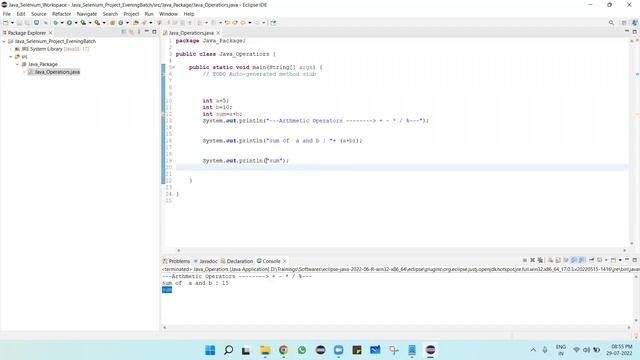Click the Open Type folder icon
Screen dimensions: 640x360
pyautogui.click(x=136, y=23)
